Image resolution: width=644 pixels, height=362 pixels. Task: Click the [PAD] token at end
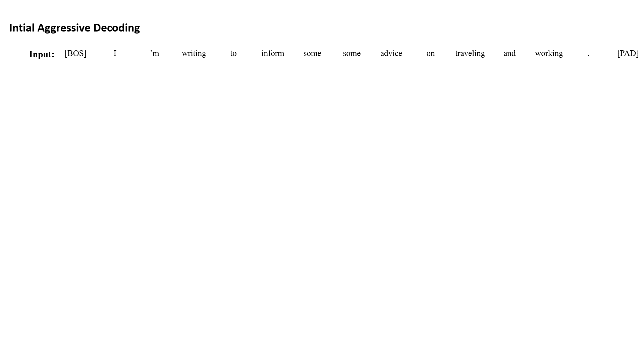point(627,53)
